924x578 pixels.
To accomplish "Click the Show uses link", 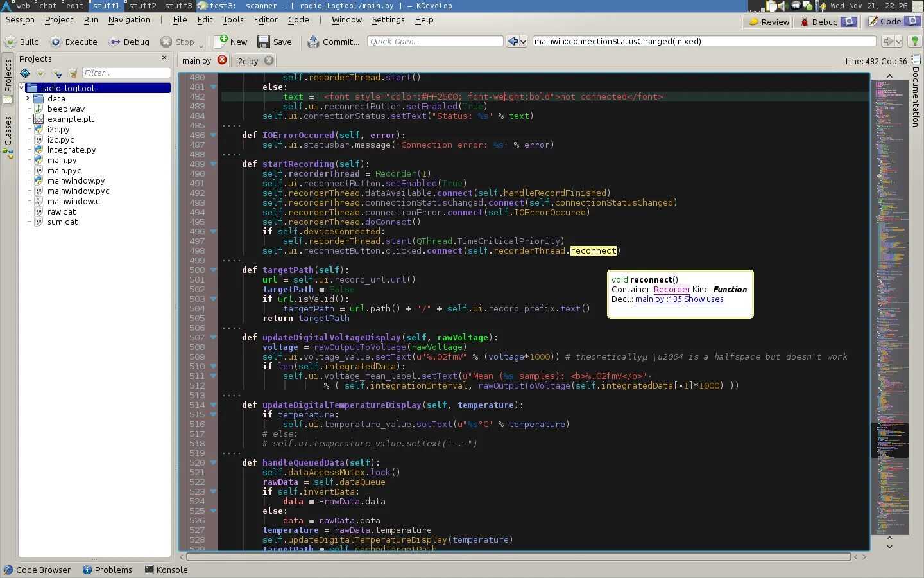I will click(703, 299).
